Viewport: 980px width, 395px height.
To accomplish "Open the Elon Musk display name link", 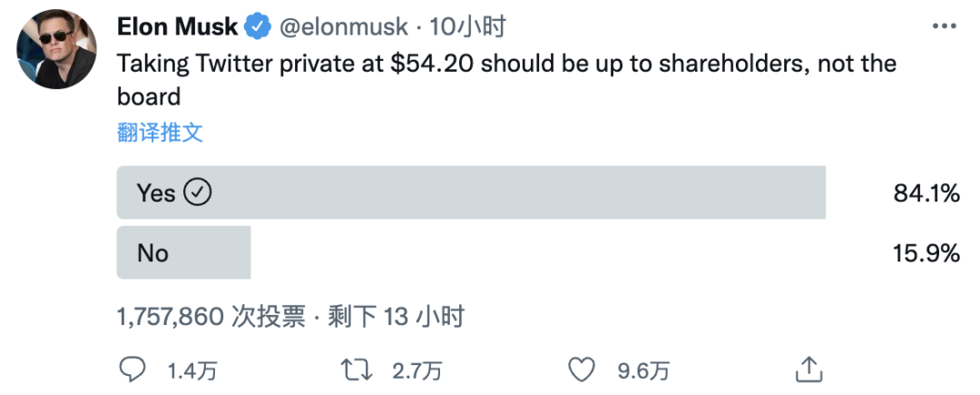I will pyautogui.click(x=177, y=27).
